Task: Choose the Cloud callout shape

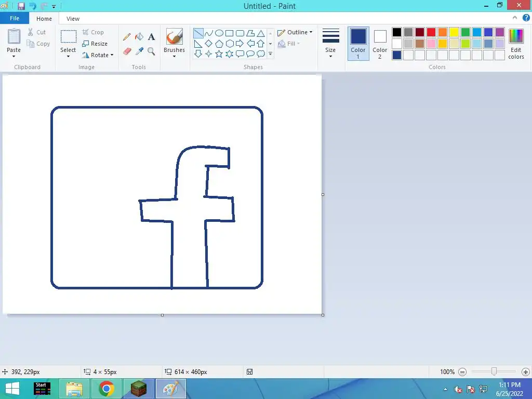Action: point(261,54)
